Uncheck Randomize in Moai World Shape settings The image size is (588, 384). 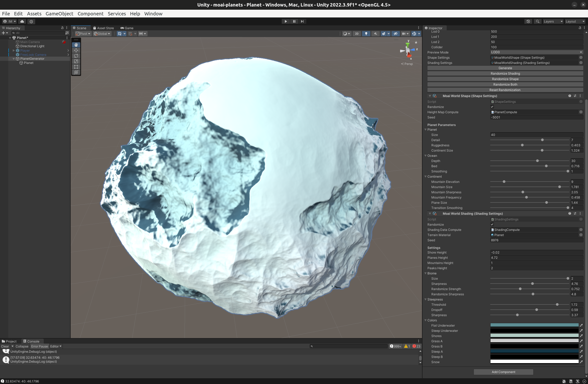pos(492,107)
